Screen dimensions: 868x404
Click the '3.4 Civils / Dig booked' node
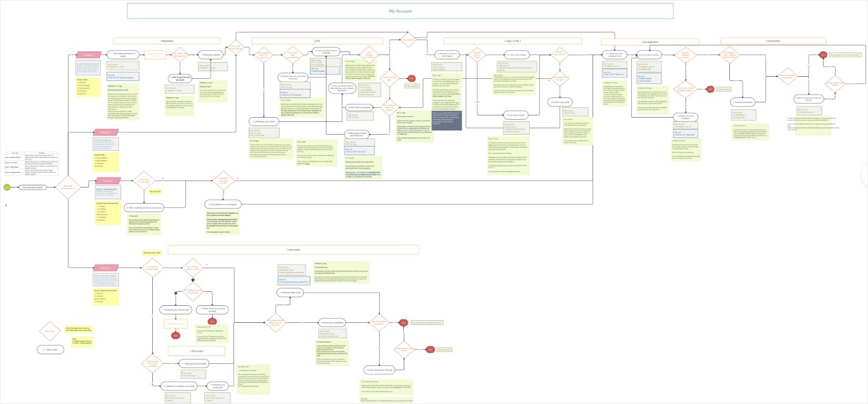[x=560, y=102]
